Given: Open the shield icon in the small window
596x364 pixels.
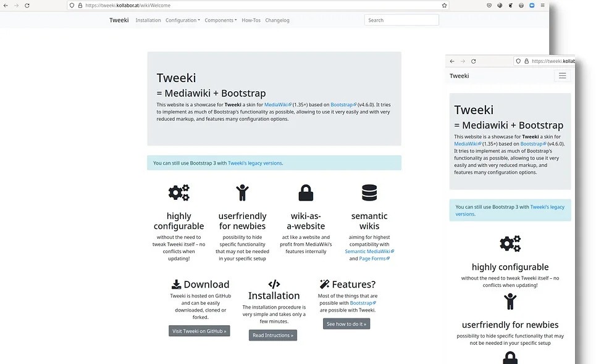Looking at the screenshot, I should pos(518,61).
